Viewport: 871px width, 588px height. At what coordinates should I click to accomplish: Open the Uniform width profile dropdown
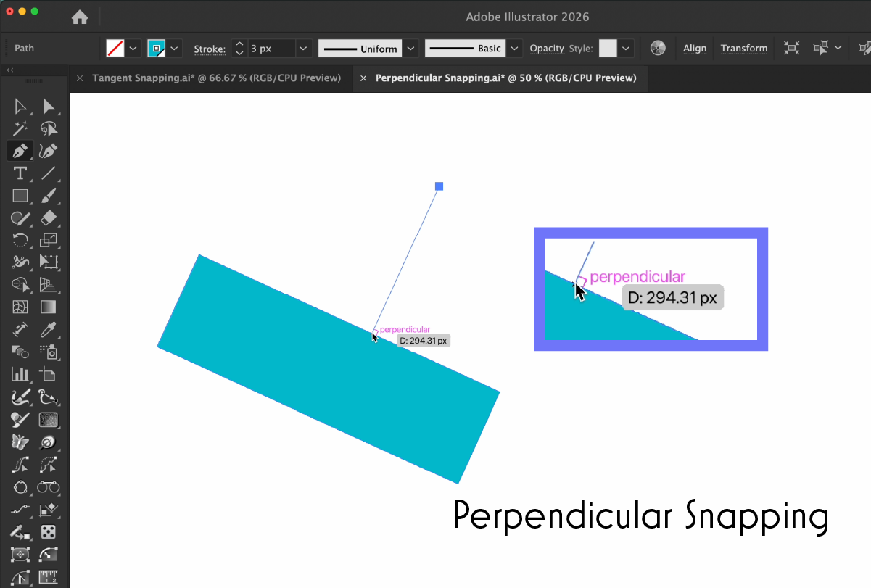pyautogui.click(x=411, y=49)
